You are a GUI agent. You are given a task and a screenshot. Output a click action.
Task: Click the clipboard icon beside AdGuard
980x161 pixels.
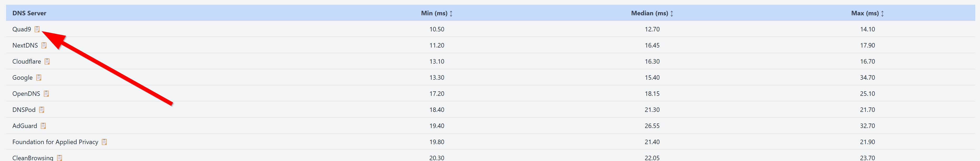(43, 126)
